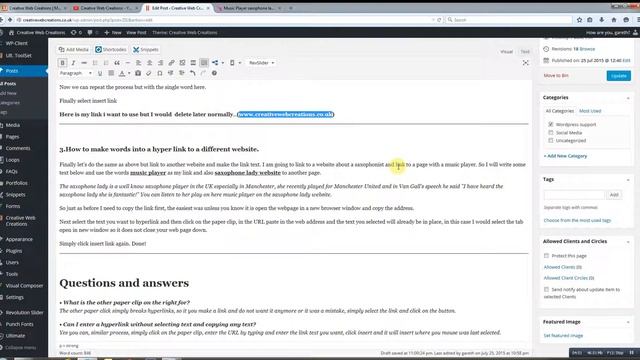Toggle italic formatting in editor toolbar
The height and width of the screenshot is (360, 640).
point(73,63)
